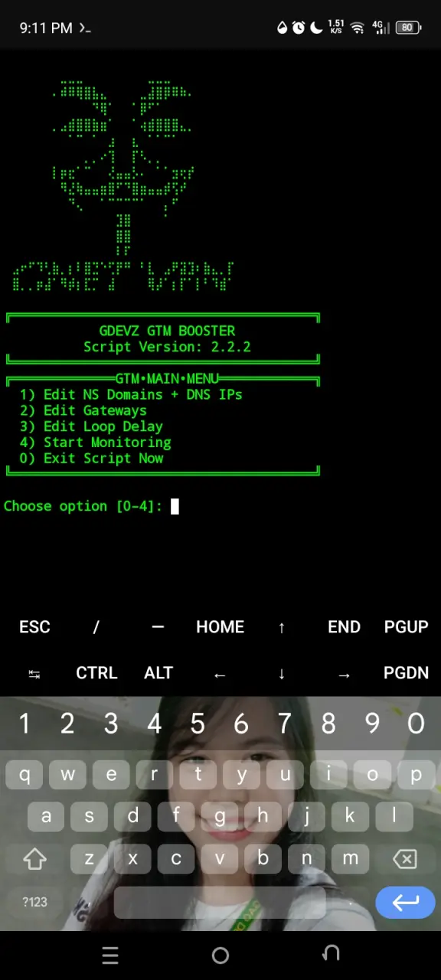Viewport: 441px width, 980px height.
Task: Tap the t key
Action: [x=198, y=775]
